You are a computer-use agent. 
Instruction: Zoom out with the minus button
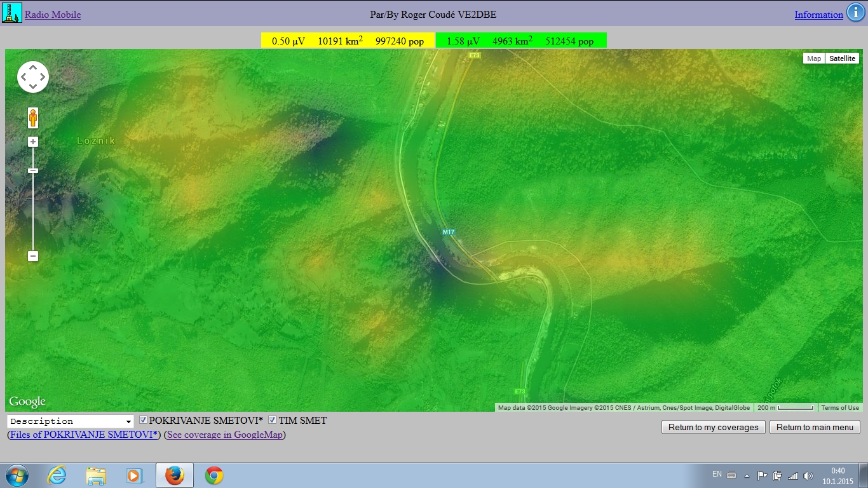click(33, 256)
